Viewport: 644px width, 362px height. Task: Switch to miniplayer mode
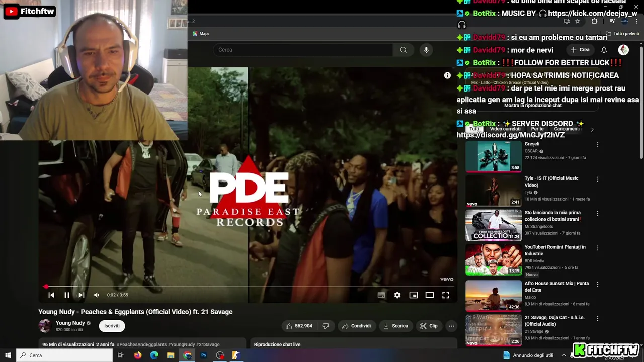pos(414,295)
